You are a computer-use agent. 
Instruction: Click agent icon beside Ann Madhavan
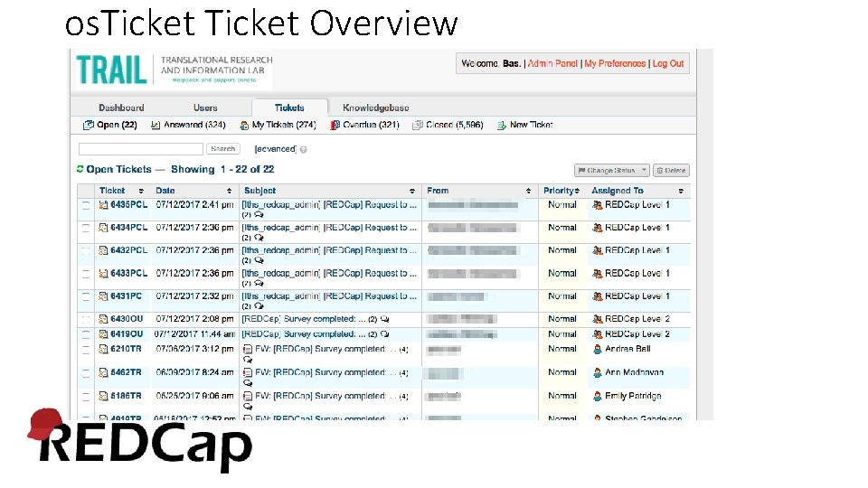click(598, 373)
